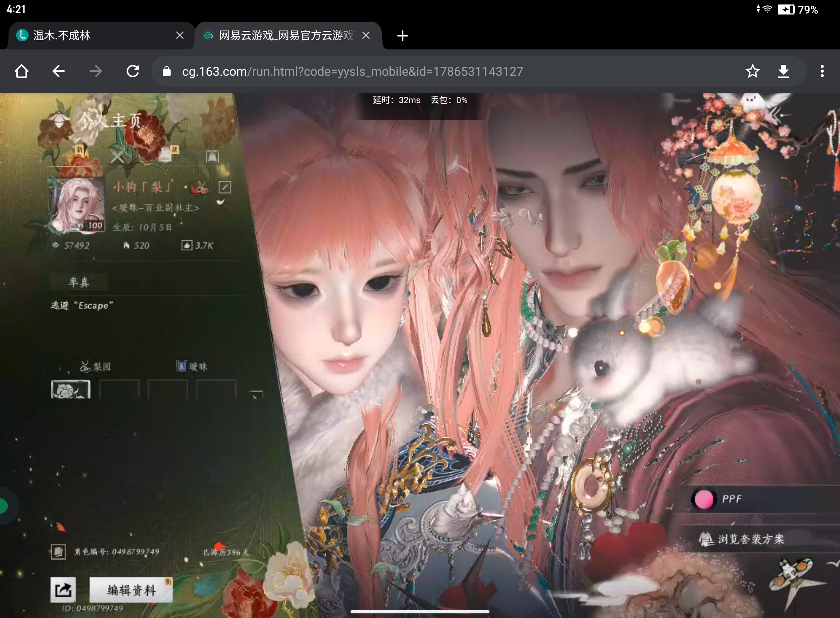This screenshot has width=840, height=618.
Task: Bookmark this page with the star
Action: 752,71
